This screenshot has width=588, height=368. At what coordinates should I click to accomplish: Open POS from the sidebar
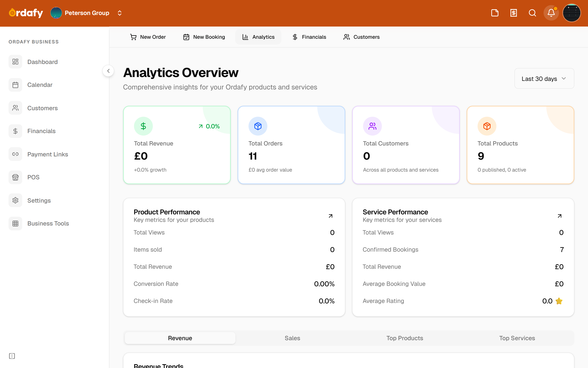(55, 177)
